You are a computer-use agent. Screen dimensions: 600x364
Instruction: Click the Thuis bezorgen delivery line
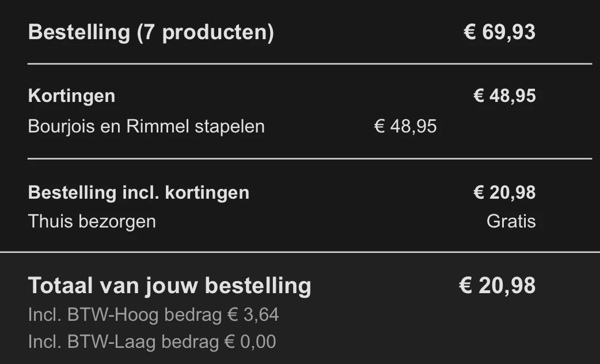(x=92, y=222)
